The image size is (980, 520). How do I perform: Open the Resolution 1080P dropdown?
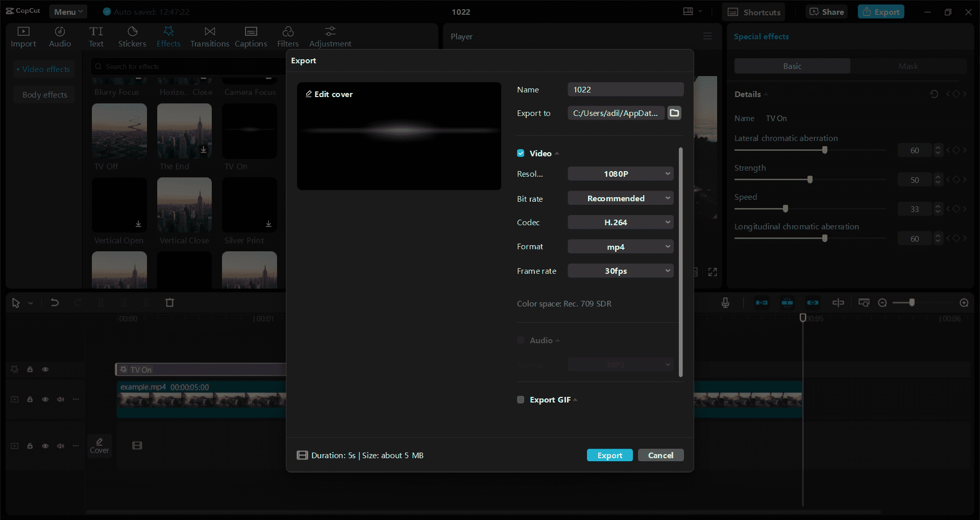[620, 174]
